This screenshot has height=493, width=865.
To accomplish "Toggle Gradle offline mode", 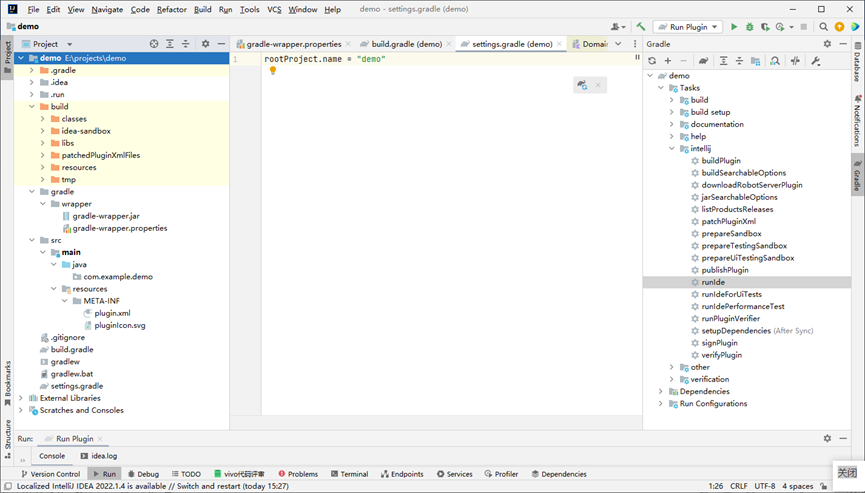I will click(795, 61).
